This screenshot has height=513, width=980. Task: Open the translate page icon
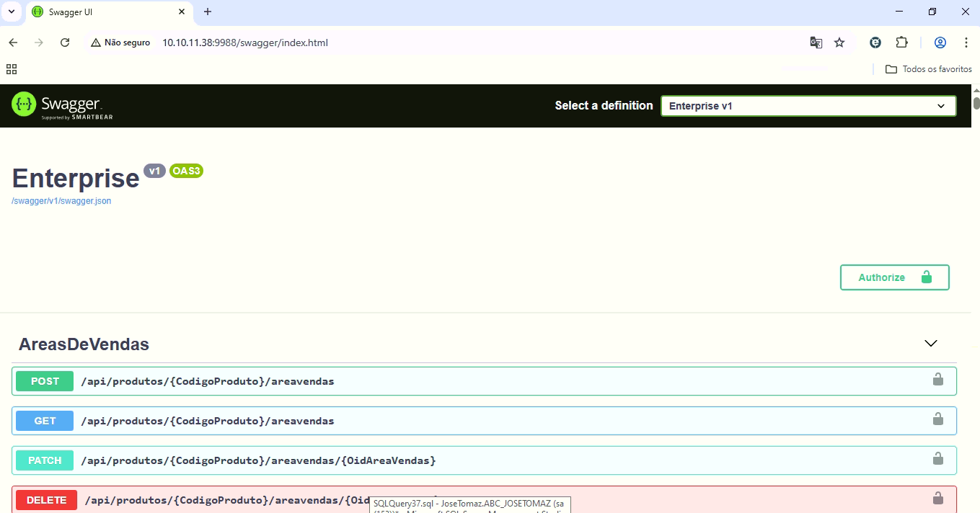[x=816, y=43]
